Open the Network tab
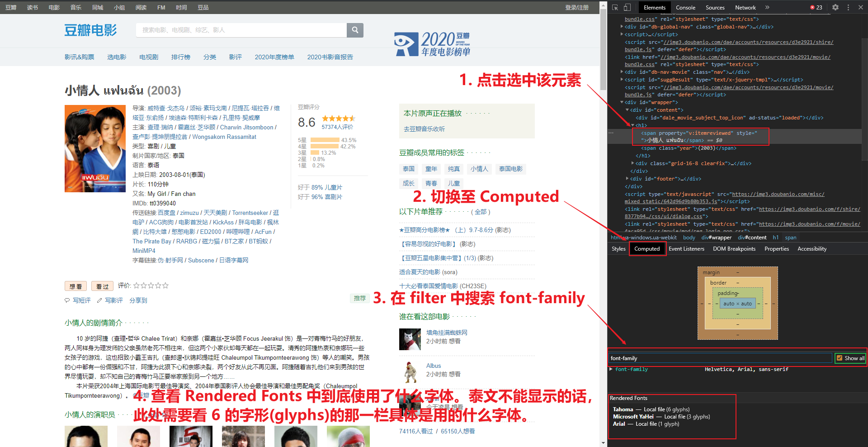Viewport: 868px width, 447px height. [x=745, y=7]
